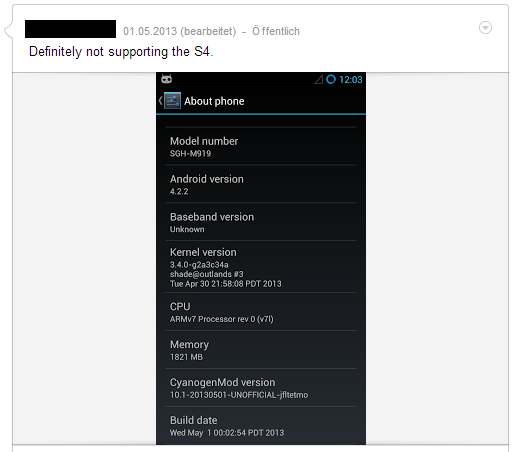Screen dimensions: 512x452
Task: Click the back chevron beside Settings icon
Action: tap(160, 101)
